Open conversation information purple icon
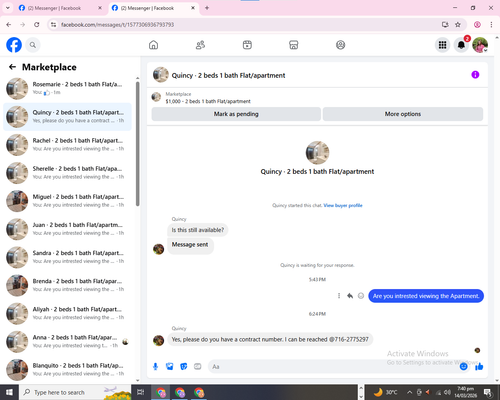 [x=475, y=75]
